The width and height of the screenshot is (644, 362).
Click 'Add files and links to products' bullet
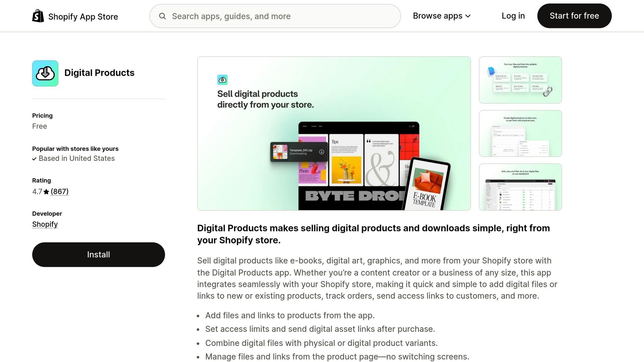point(290,315)
